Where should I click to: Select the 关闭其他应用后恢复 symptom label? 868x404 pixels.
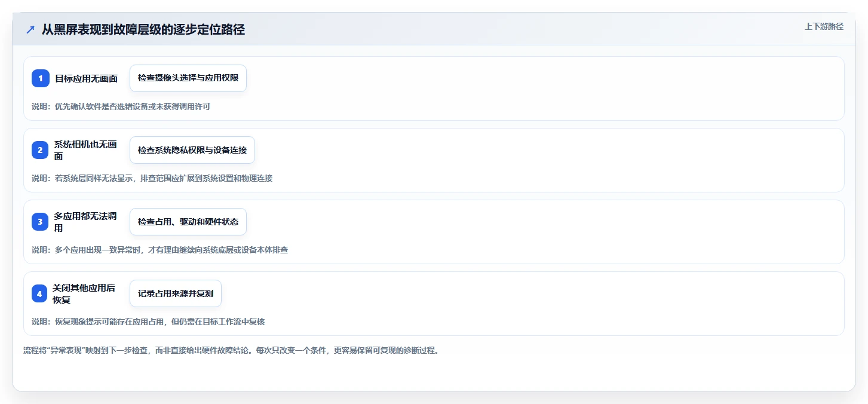85,293
